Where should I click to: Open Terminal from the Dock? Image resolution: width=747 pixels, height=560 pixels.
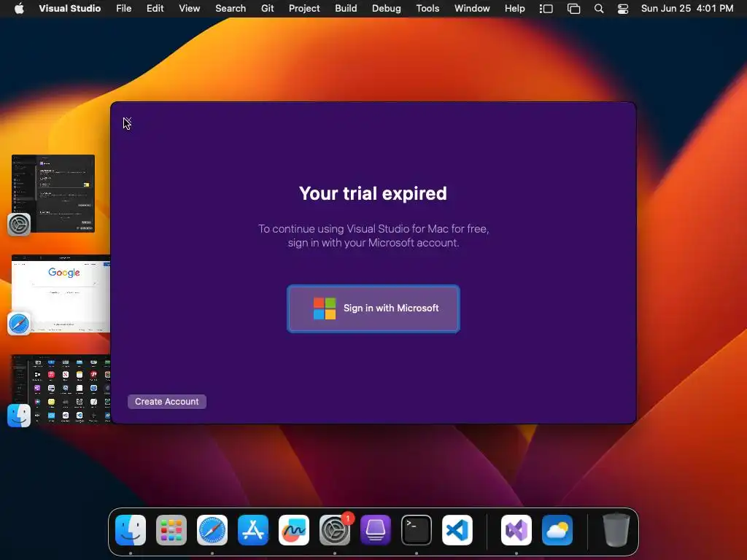coord(417,530)
